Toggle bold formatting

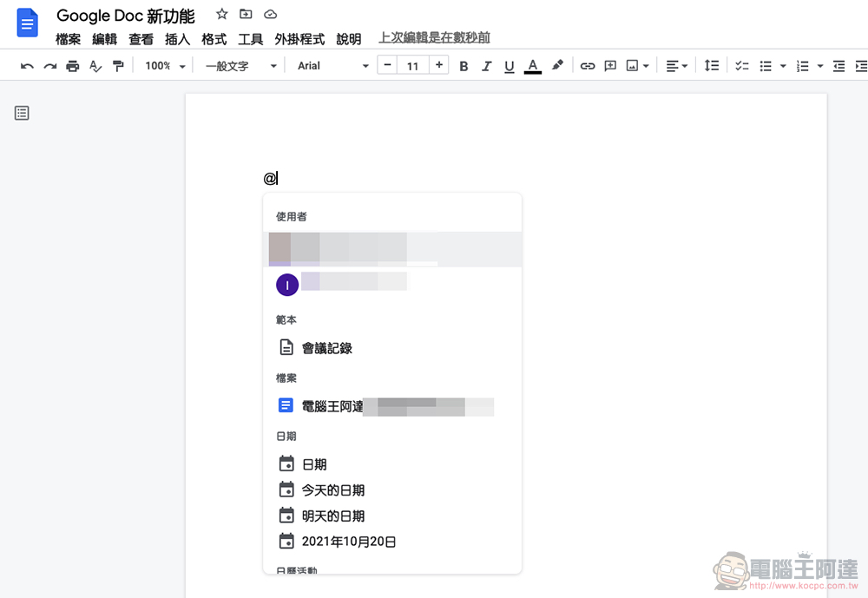pos(464,66)
